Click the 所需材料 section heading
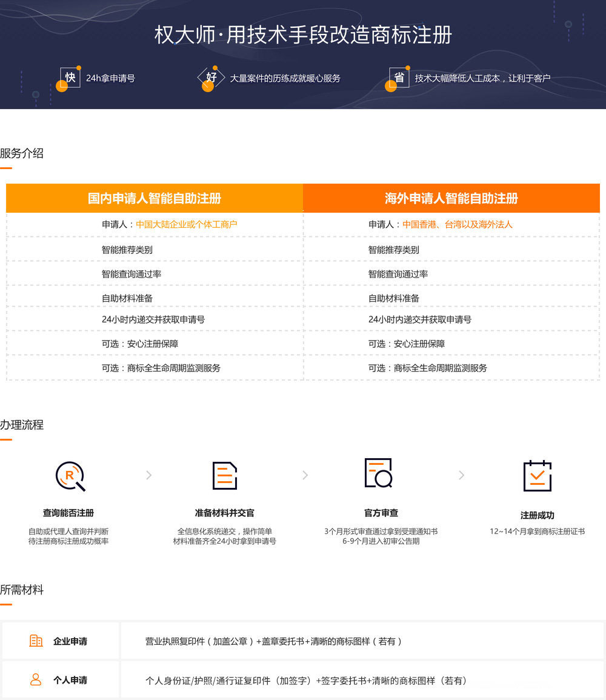This screenshot has height=700, width=606. (x=22, y=590)
